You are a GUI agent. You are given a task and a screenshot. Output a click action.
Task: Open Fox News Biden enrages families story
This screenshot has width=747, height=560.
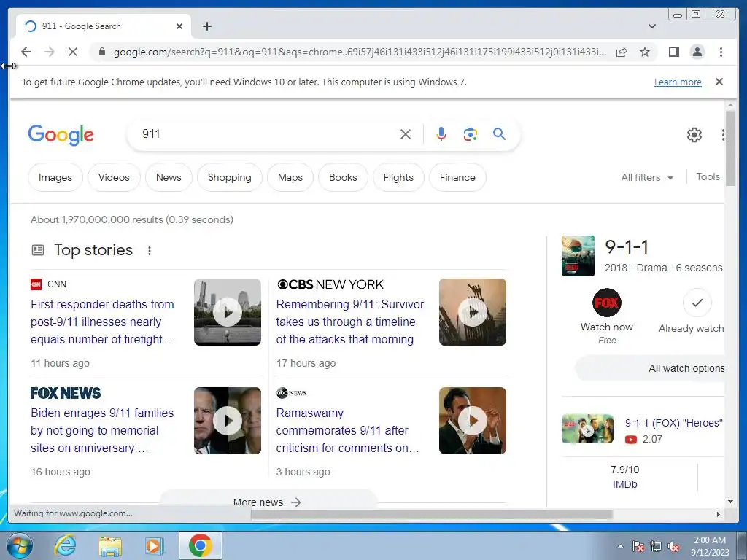(102, 430)
